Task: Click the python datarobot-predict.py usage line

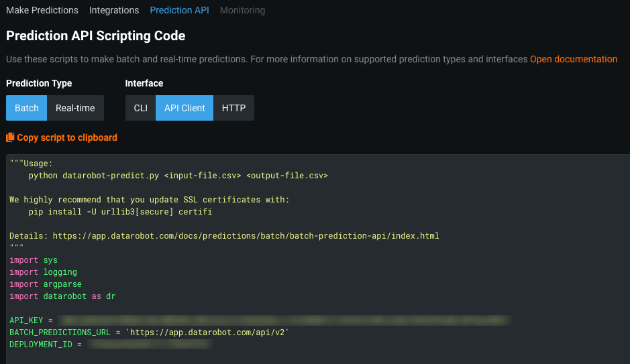Action: coord(178,176)
